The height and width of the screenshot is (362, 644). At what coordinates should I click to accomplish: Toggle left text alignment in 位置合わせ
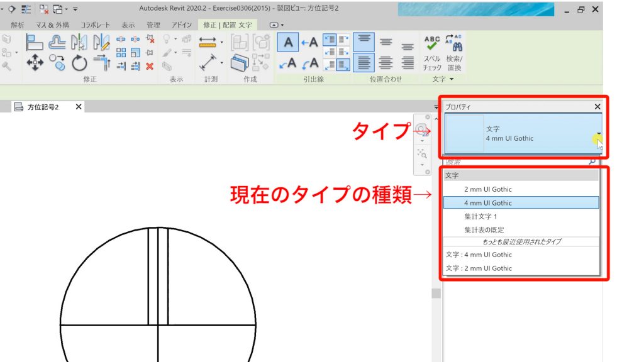pyautogui.click(x=364, y=63)
